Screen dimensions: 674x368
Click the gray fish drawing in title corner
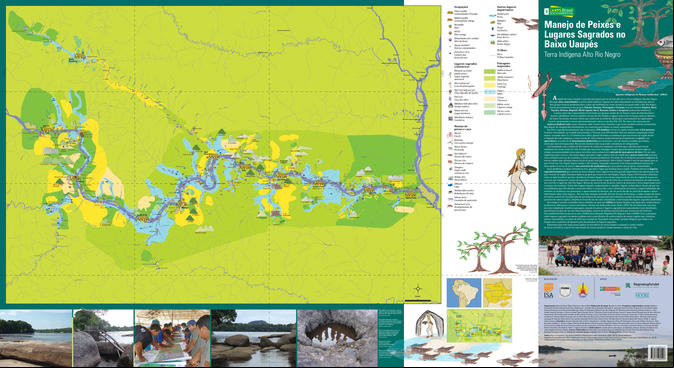click(665, 41)
